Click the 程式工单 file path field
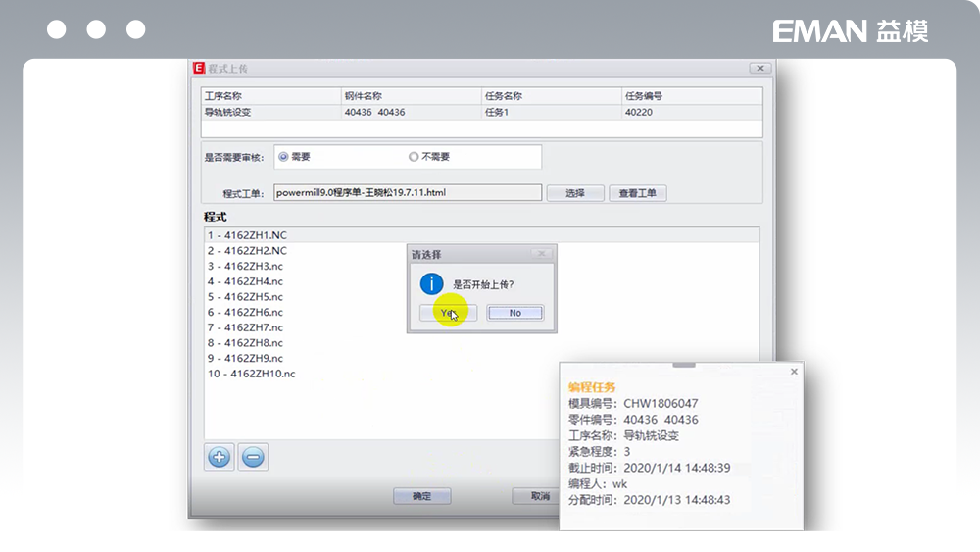This screenshot has width=980, height=552. (407, 193)
